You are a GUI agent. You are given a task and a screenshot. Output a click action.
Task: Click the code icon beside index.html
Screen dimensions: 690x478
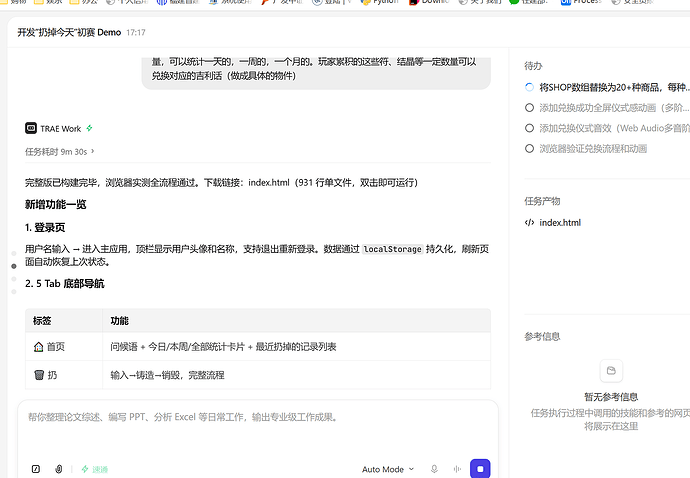click(529, 223)
